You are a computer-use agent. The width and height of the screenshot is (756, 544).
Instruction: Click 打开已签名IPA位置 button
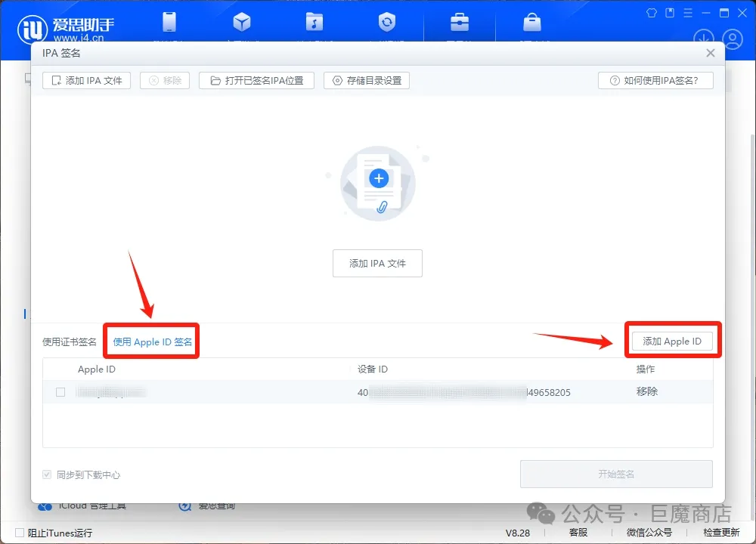click(x=256, y=81)
